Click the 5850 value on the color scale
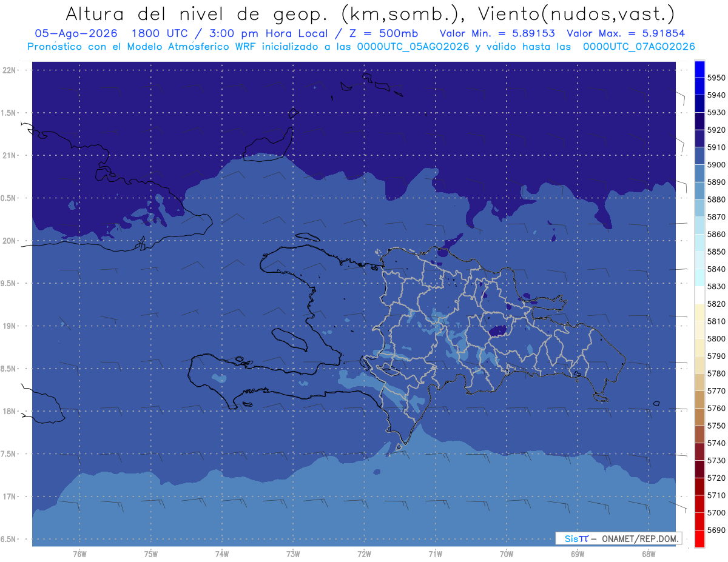Image resolution: width=728 pixels, height=562 pixels. point(716,252)
